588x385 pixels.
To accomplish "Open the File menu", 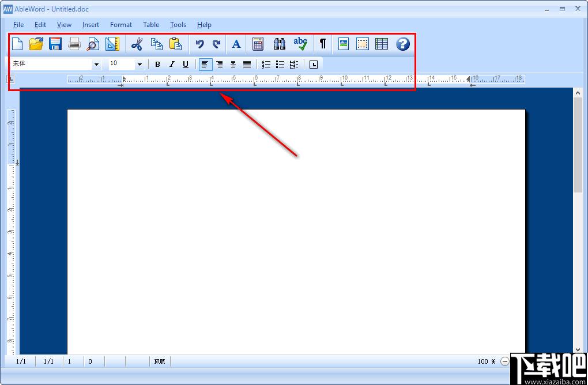I will pyautogui.click(x=18, y=25).
